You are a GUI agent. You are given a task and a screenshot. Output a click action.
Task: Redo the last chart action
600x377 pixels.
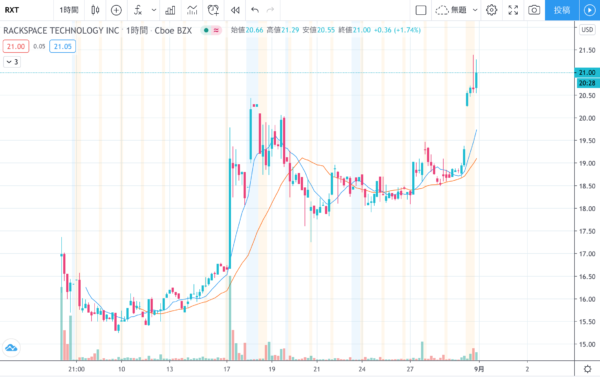pos(270,10)
